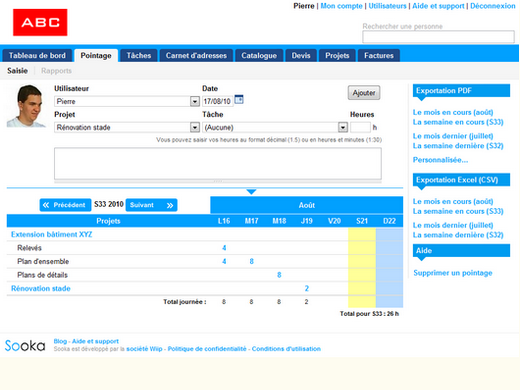Export PDF for Le mois en cours (août)
The height and width of the screenshot is (390, 520).
(453, 112)
